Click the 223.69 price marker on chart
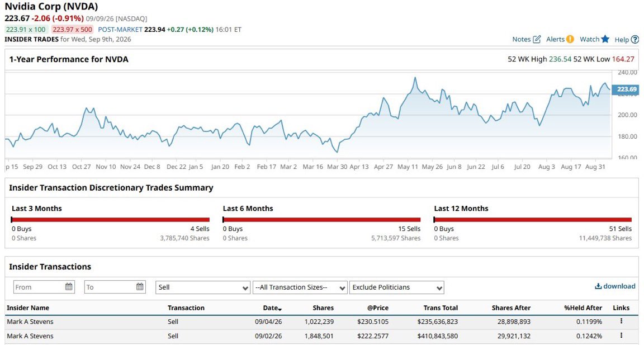Image resolution: width=644 pixels, height=345 pixels. click(x=626, y=89)
